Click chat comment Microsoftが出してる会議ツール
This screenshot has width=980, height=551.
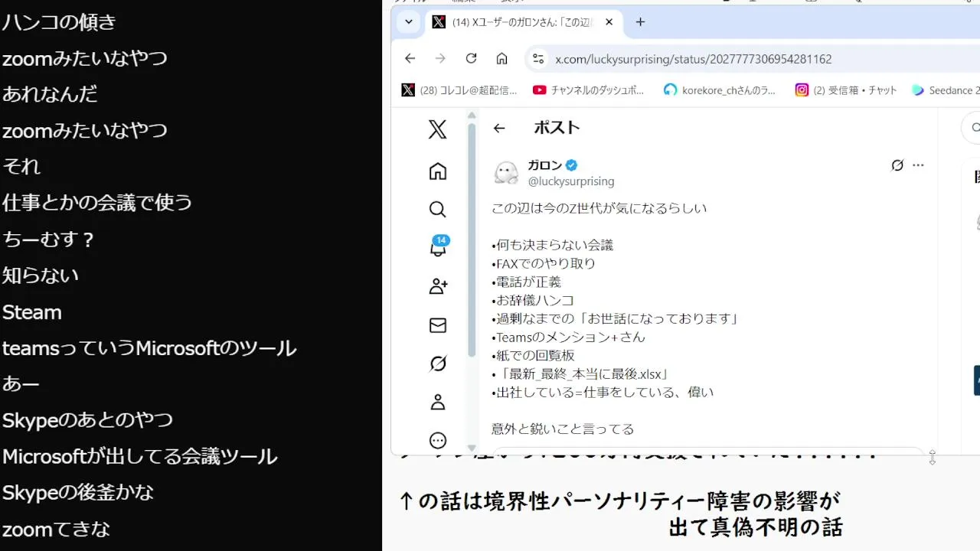click(x=139, y=457)
